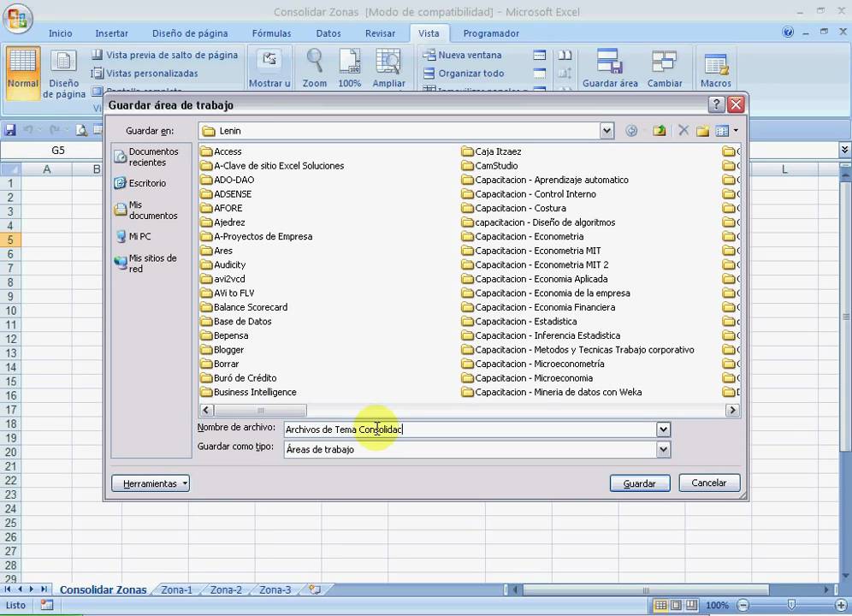Image resolution: width=852 pixels, height=616 pixels.
Task: Click the Excel help question icon
Action: tap(788, 32)
